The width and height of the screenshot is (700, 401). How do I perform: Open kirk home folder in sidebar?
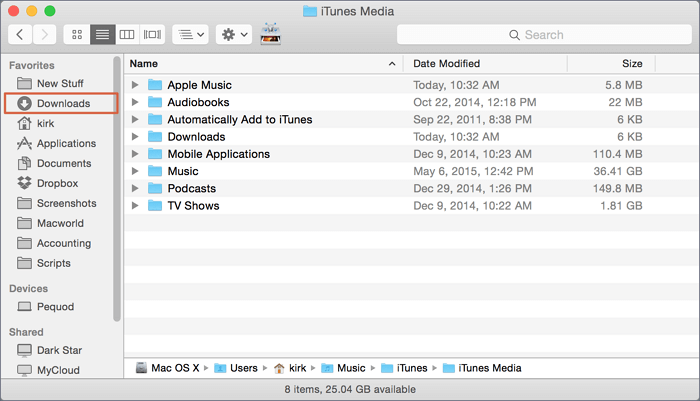point(48,123)
